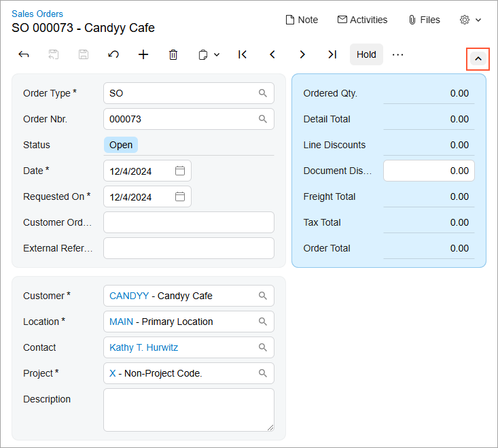Viewport: 498px width, 448px height.
Task: Go to the previous record
Action: click(x=272, y=54)
